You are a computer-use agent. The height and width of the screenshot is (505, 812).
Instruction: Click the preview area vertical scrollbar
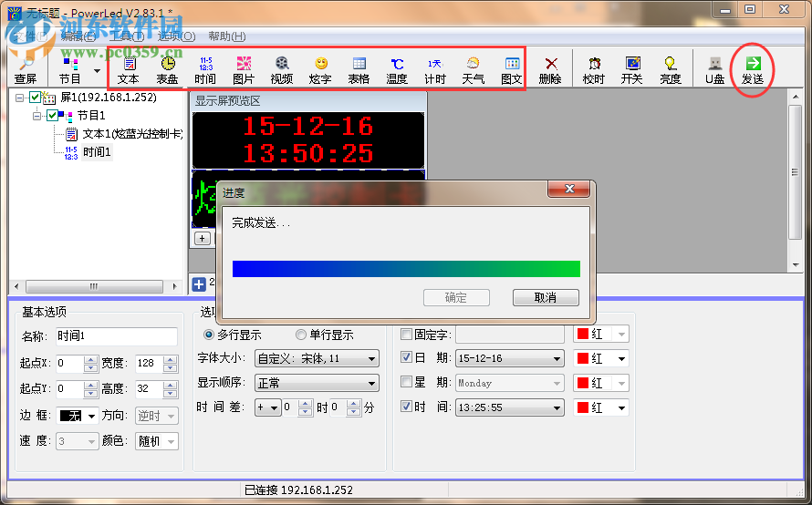coord(796,180)
